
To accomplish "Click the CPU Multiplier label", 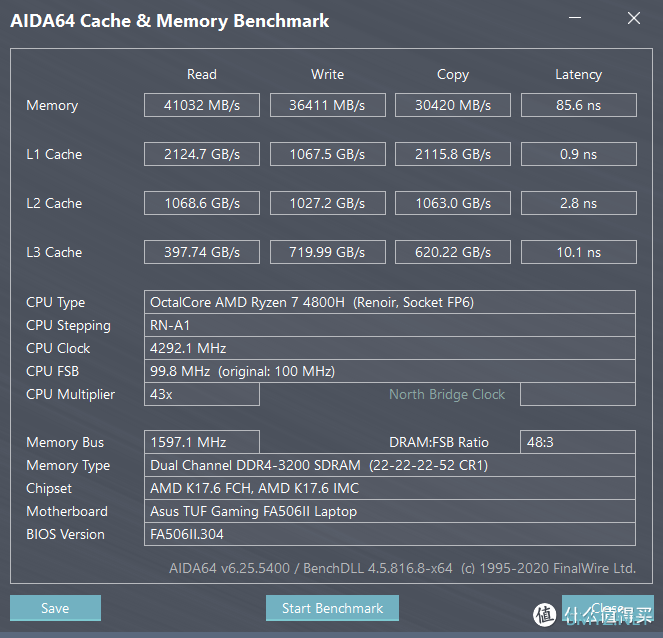I will (70, 394).
